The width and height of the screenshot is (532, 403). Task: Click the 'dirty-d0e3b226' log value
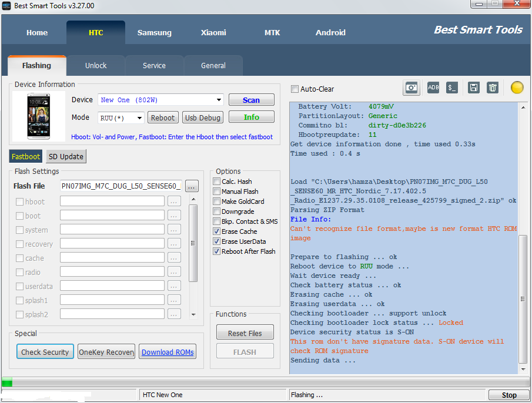(397, 125)
